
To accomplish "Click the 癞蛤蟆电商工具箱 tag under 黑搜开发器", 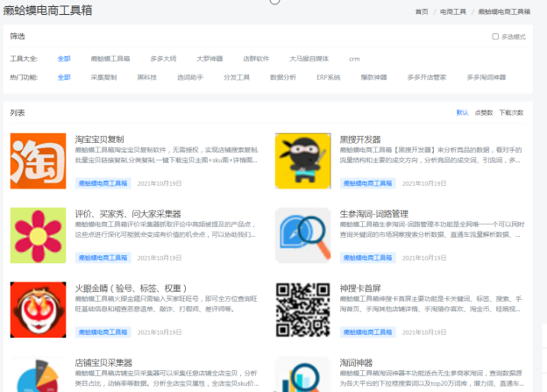I will point(367,183).
